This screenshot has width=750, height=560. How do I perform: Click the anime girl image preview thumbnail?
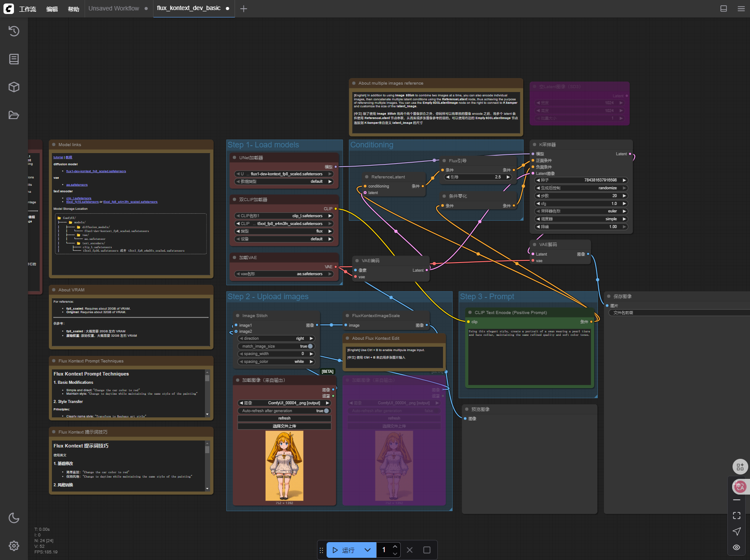pyautogui.click(x=284, y=466)
